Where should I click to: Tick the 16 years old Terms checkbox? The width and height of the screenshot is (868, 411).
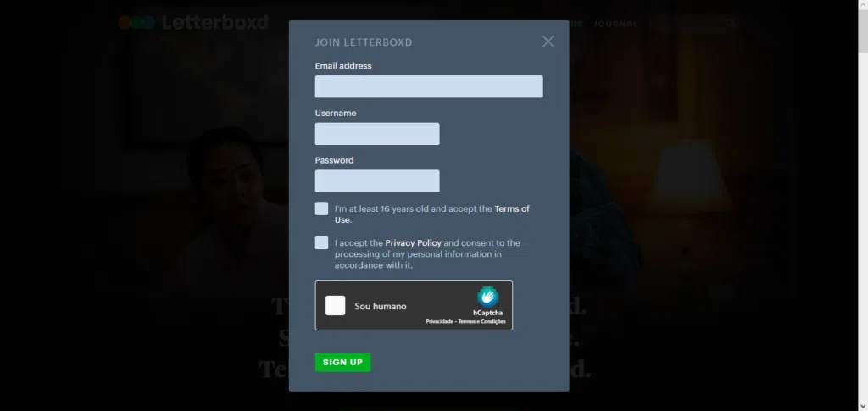321,208
